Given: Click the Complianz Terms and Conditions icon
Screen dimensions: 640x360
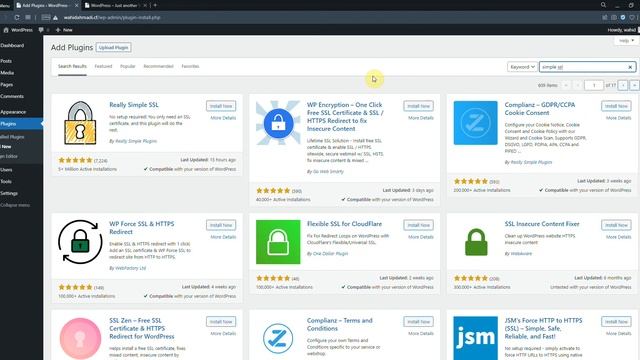Looking at the screenshot, I should tap(278, 338).
